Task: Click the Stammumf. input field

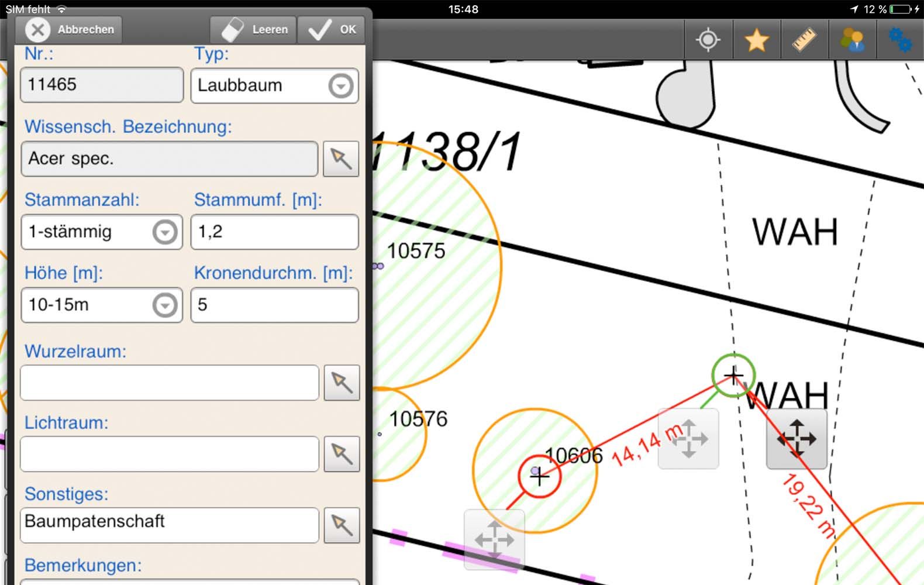Action: click(x=274, y=232)
